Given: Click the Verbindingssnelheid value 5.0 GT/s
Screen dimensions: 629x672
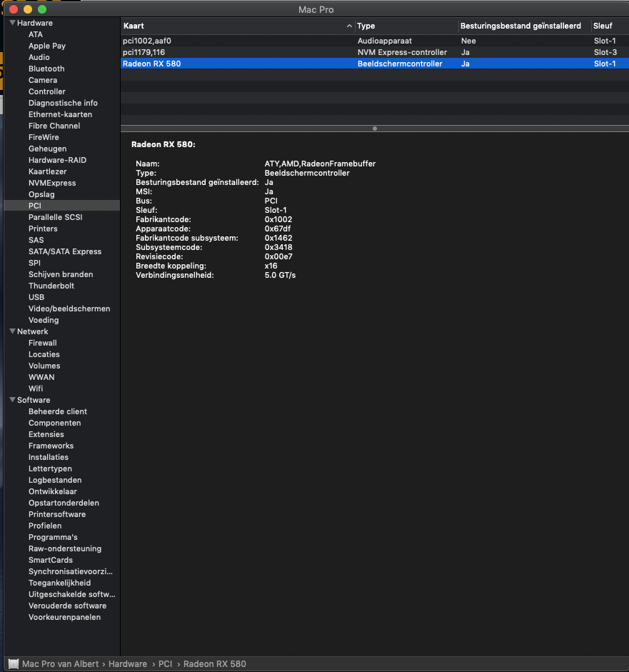Looking at the screenshot, I should pyautogui.click(x=280, y=275).
